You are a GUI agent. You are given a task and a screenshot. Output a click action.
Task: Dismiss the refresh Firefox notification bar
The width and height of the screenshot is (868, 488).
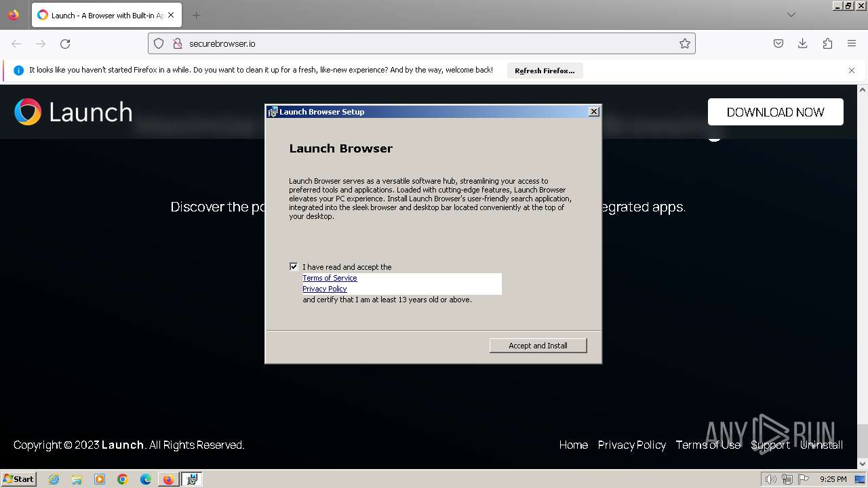click(x=852, y=70)
